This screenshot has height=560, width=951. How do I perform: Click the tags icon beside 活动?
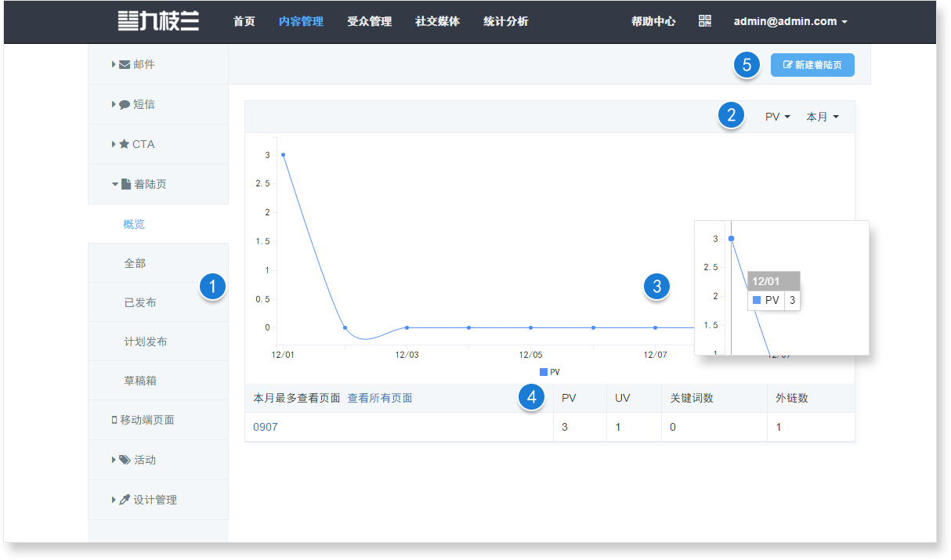click(125, 460)
